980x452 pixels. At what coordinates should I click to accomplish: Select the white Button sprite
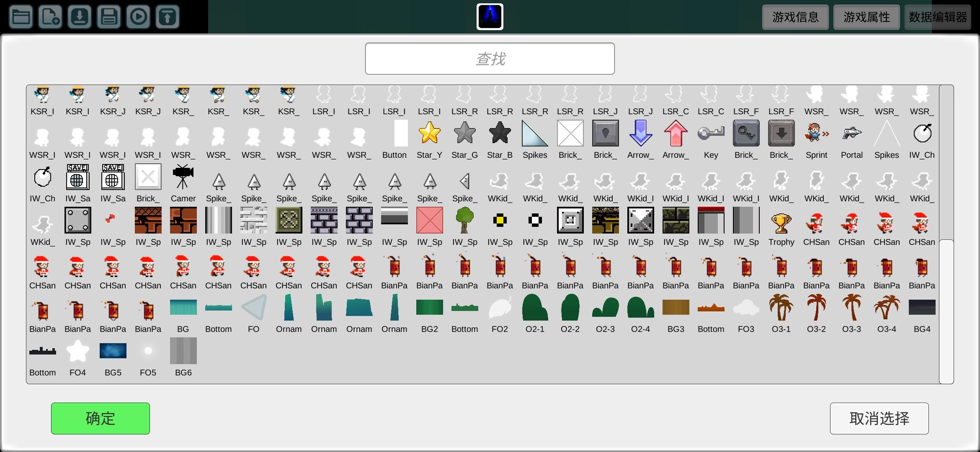(401, 133)
